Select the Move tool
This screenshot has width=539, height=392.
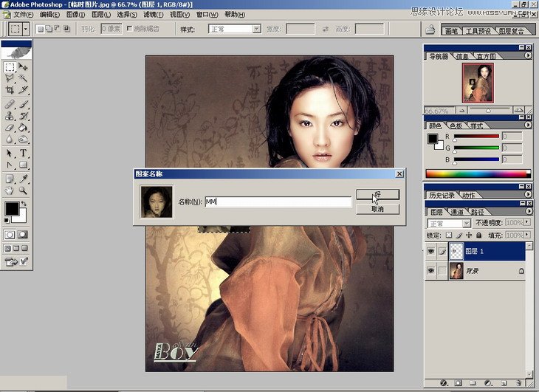click(23, 67)
